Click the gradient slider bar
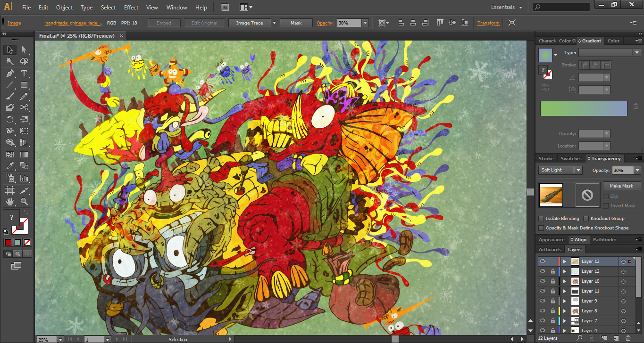The image size is (644, 343). point(584,108)
